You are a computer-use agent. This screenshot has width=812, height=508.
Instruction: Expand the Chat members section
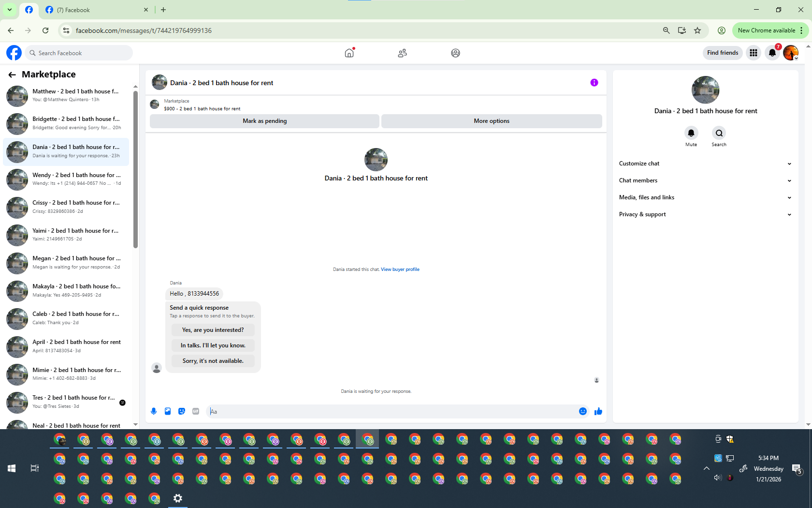[x=705, y=180]
